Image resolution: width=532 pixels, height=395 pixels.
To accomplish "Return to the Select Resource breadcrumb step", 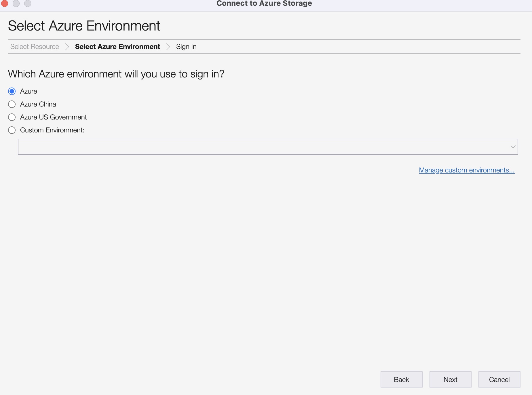I will click(35, 47).
